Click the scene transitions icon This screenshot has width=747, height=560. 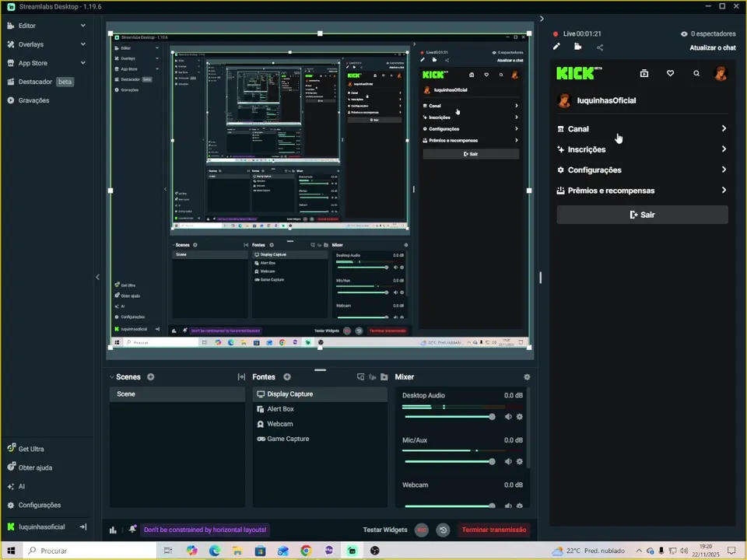tap(241, 376)
